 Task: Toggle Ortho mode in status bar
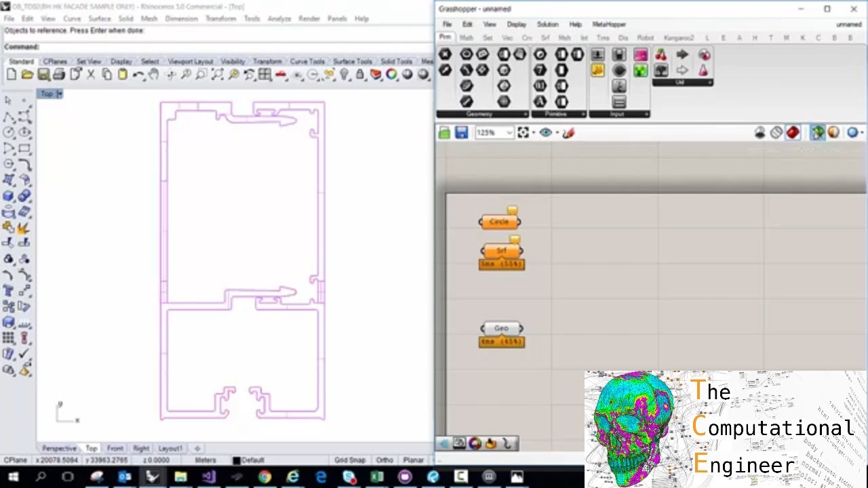coord(384,460)
